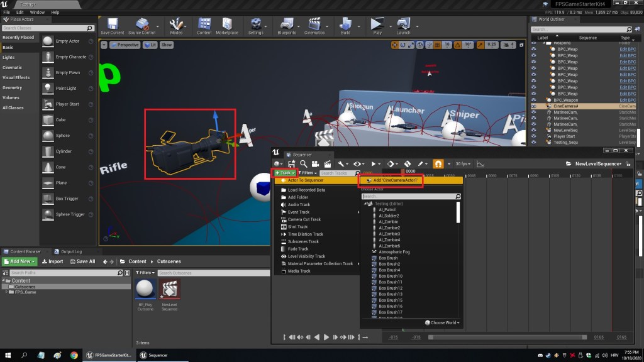Select the Camera Cut Track menu entry
The width and height of the screenshot is (644, 362).
[x=304, y=219]
